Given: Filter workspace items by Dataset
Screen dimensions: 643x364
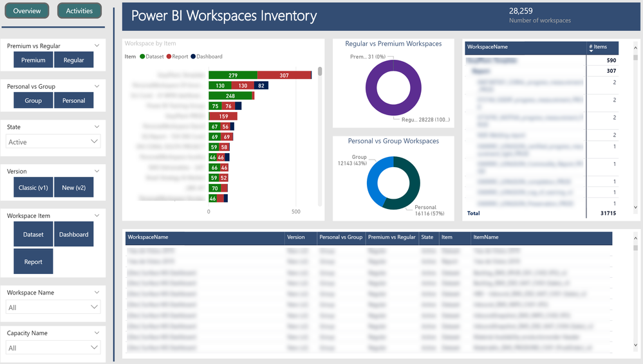Looking at the screenshot, I should (x=33, y=234).
